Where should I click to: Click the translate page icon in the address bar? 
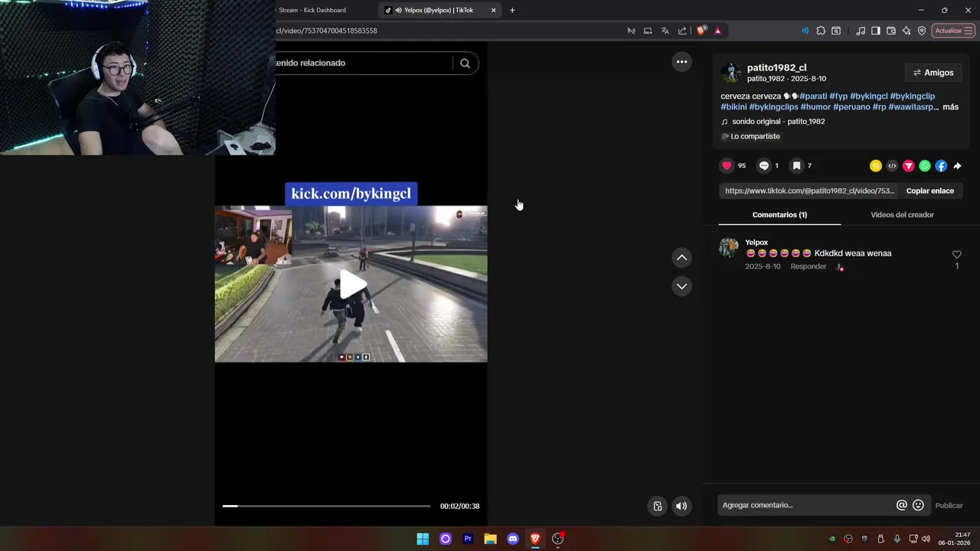[x=665, y=31]
